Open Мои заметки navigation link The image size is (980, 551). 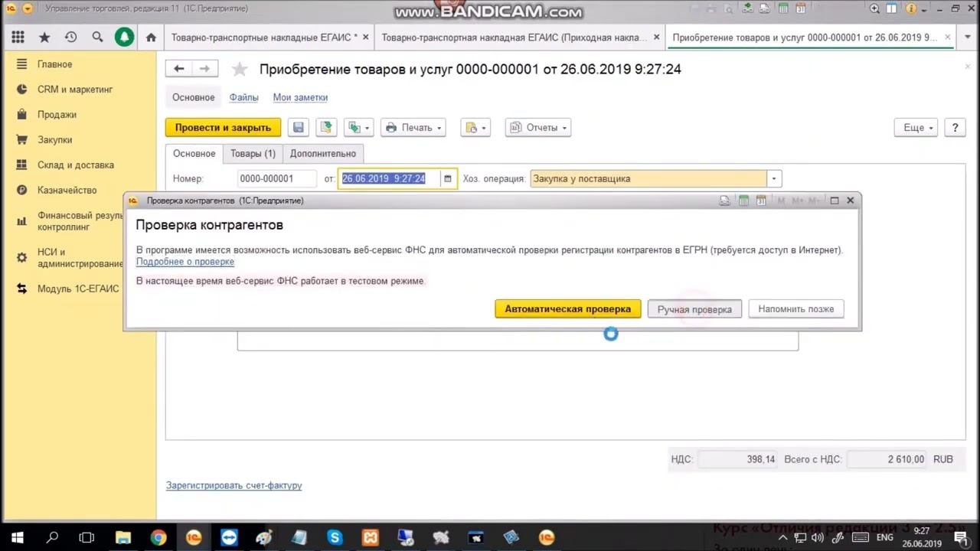[x=300, y=97]
